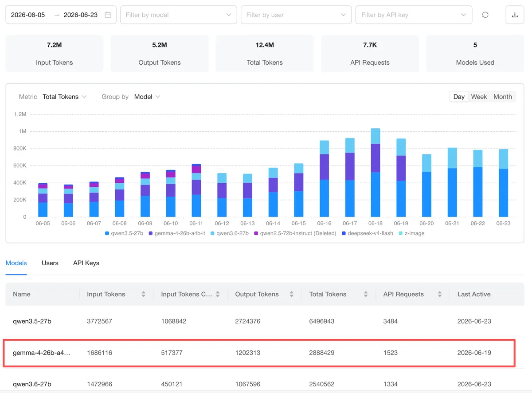The height and width of the screenshot is (393, 532).
Task: Click the download export icon button
Action: click(x=515, y=15)
